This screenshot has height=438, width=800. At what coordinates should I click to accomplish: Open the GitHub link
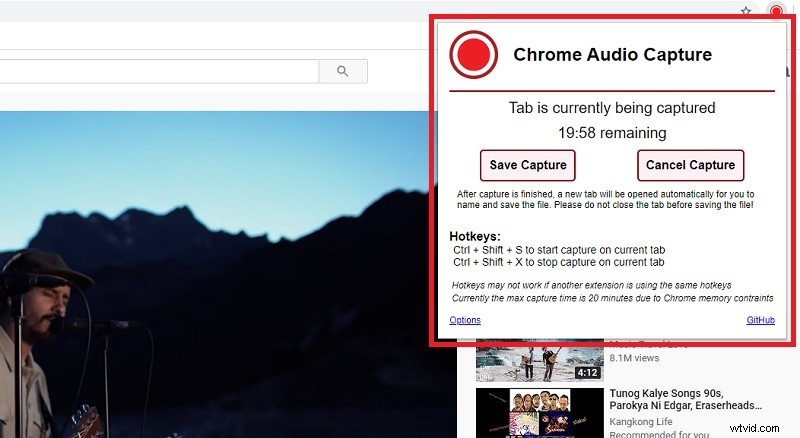pyautogui.click(x=760, y=320)
